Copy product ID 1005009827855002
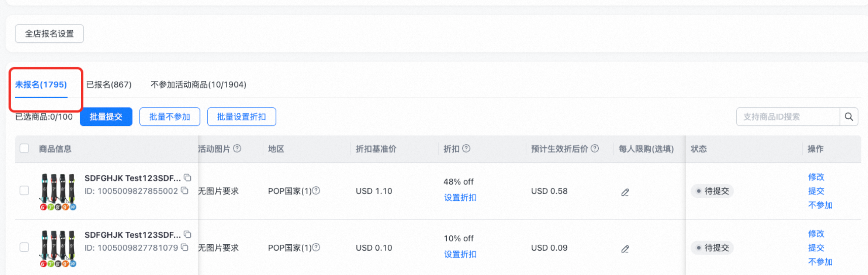Viewport: 868px width, 275px height. click(185, 191)
